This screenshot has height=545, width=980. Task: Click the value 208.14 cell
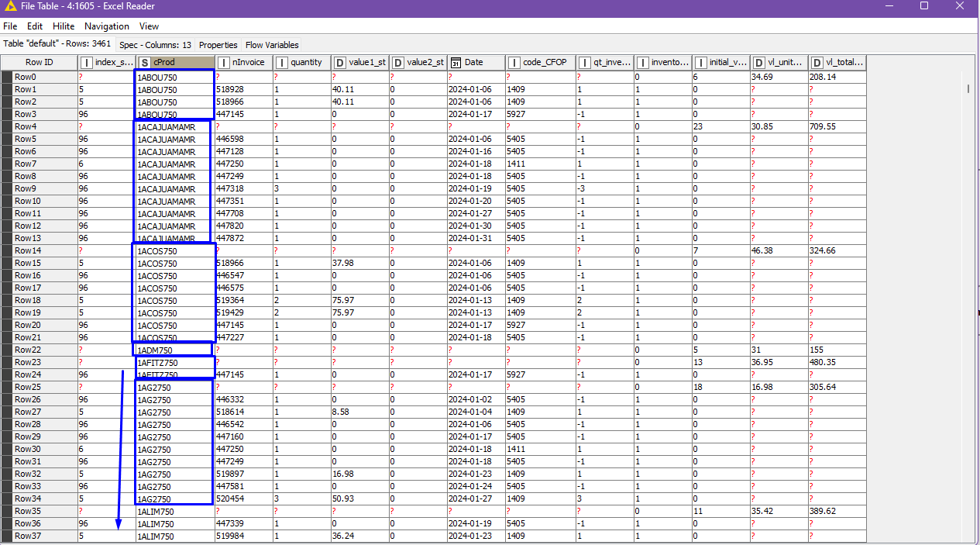point(837,77)
